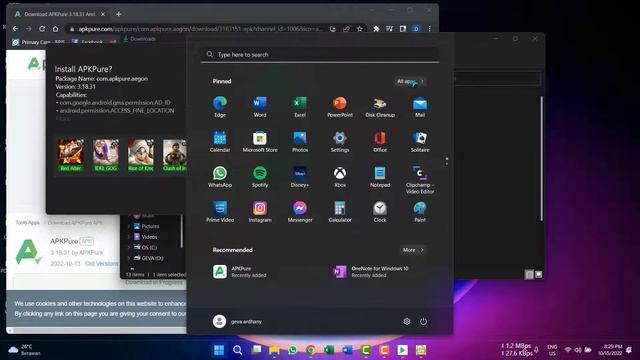The image size is (640, 360).
Task: Go to Chrome home page button
Action: pyautogui.click(x=56, y=29)
